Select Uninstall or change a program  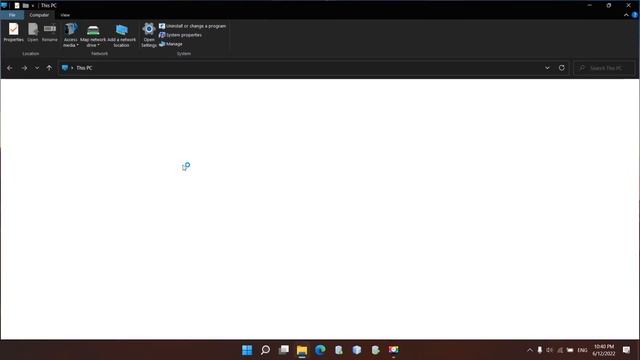tap(192, 26)
